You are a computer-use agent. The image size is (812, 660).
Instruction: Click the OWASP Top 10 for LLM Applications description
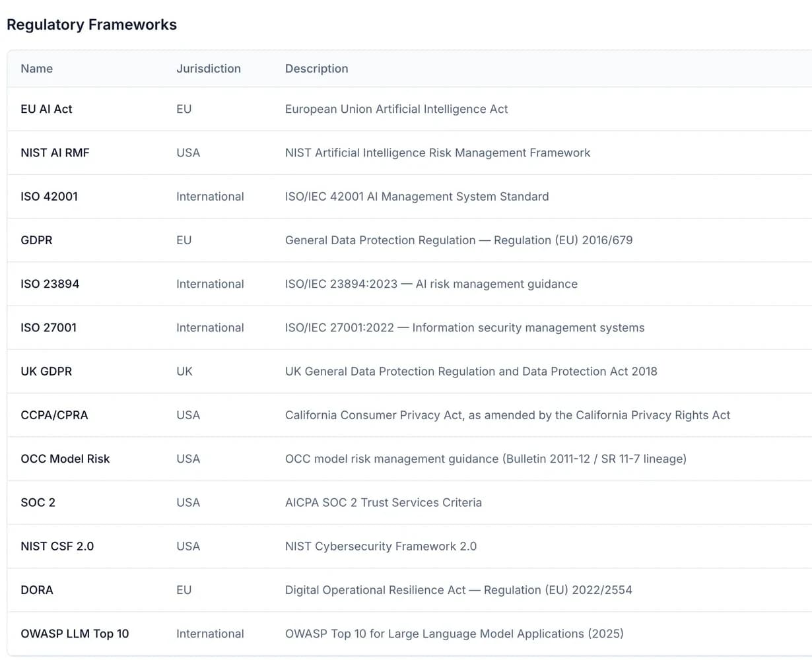454,634
